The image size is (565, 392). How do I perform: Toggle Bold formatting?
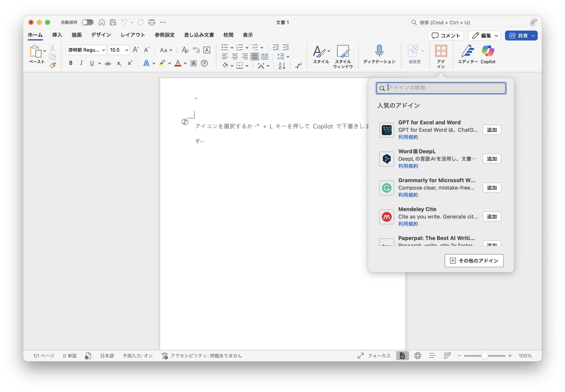[71, 63]
